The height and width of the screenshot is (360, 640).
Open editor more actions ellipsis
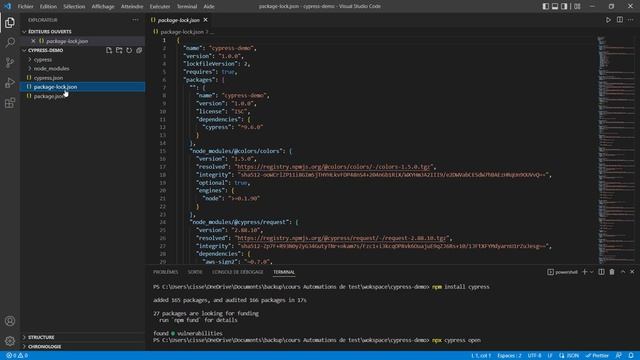pos(631,20)
